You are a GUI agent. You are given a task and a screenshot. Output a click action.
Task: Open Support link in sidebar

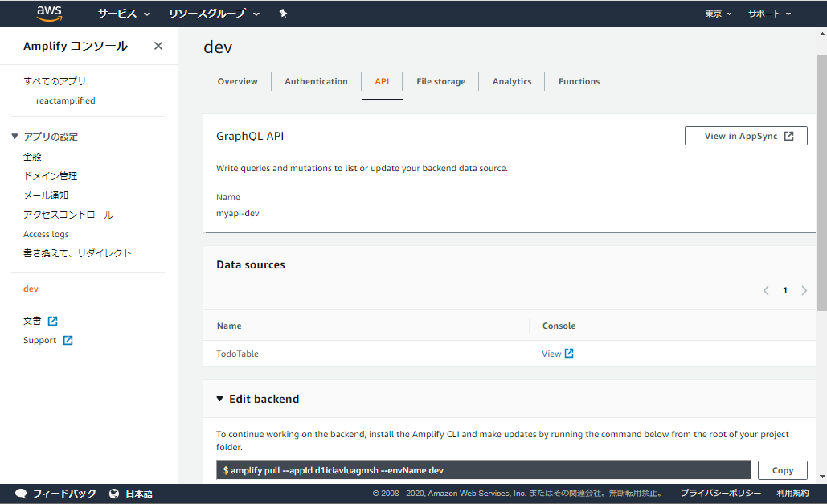coord(39,340)
